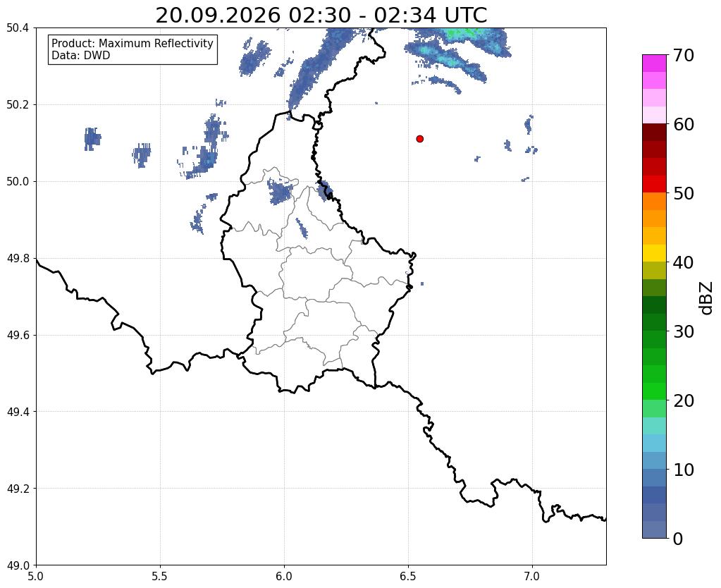
Task: Click the leftmost blue radar echo patch
Action: 92,139
